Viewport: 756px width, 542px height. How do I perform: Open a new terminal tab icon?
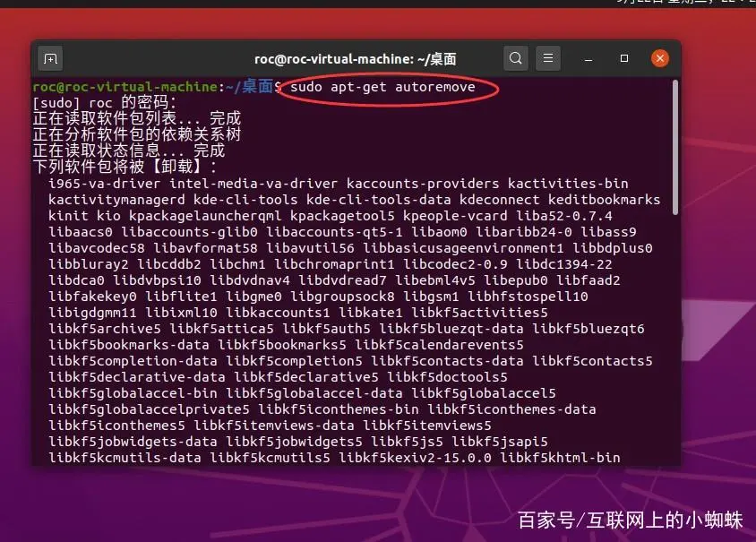click(51, 59)
